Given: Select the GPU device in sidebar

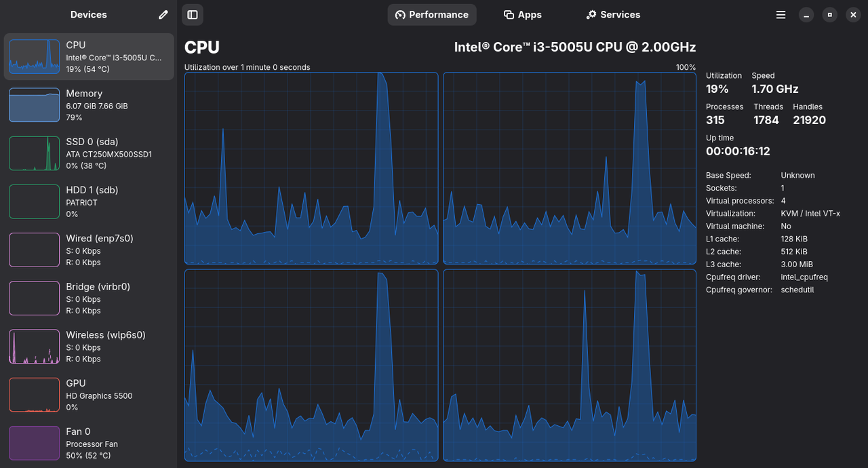Looking at the screenshot, I should [89, 395].
